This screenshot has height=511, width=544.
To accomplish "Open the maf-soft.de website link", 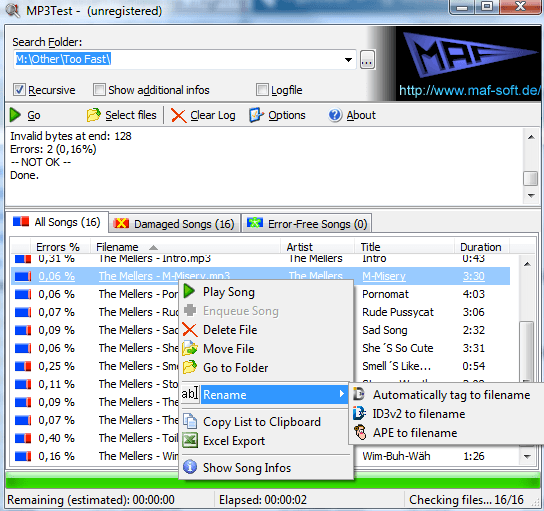I will 470,91.
